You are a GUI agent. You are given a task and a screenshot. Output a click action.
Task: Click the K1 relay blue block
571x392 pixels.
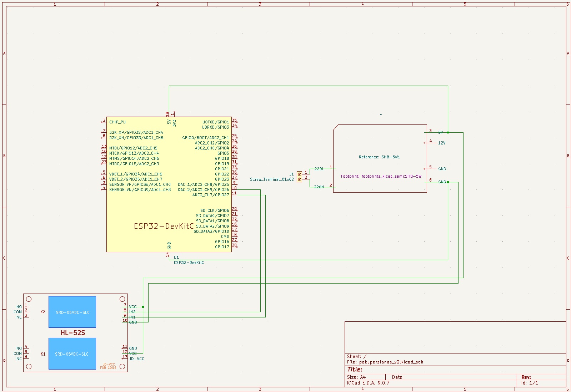coord(72,353)
